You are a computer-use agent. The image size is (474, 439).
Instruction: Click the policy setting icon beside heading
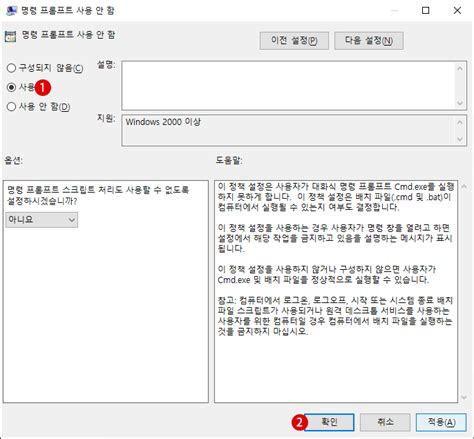click(x=10, y=37)
